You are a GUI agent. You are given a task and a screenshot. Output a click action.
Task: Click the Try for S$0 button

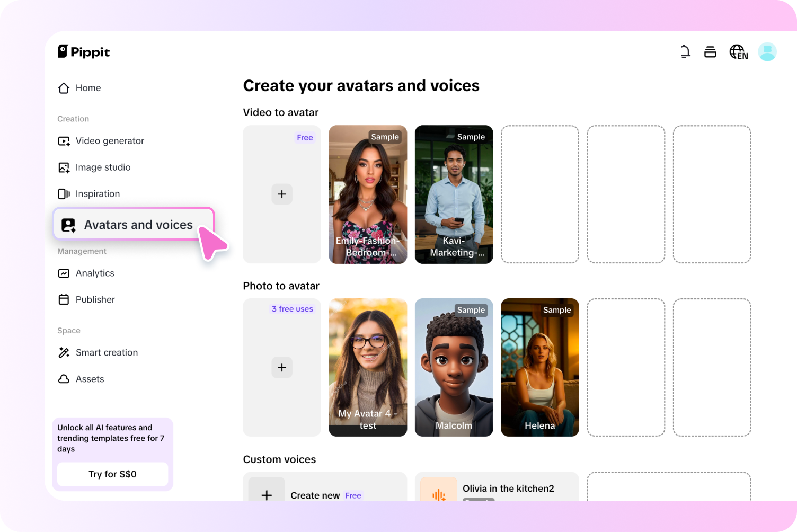(112, 474)
